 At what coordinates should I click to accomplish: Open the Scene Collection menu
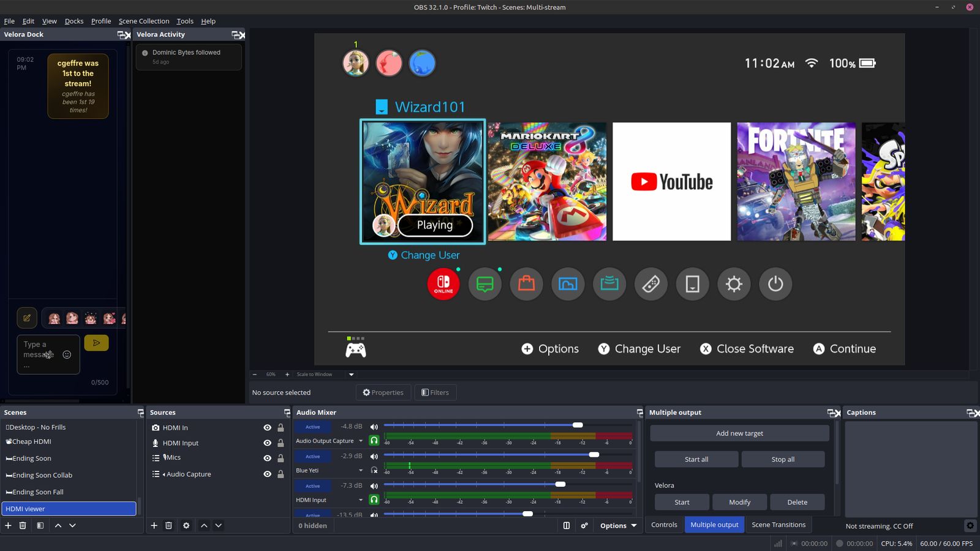click(x=143, y=21)
